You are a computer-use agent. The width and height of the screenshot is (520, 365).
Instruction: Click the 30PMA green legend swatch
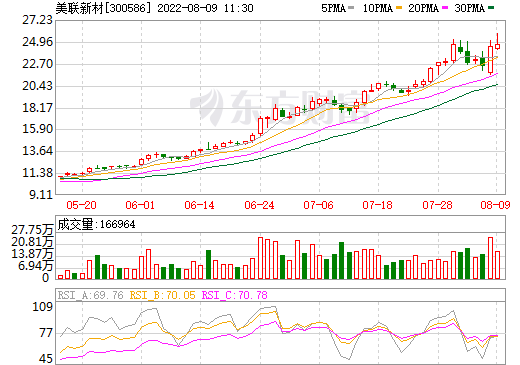[491, 7]
